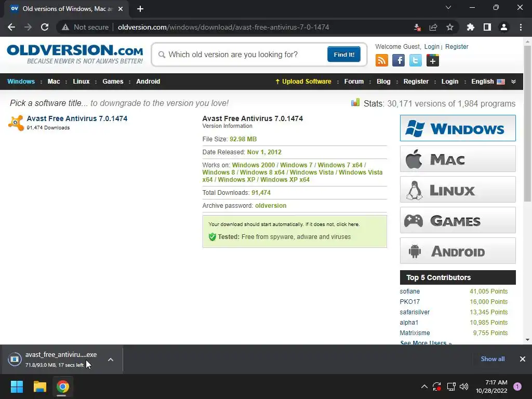Open the Twitter icon in the header
The image size is (532, 399).
point(415,60)
